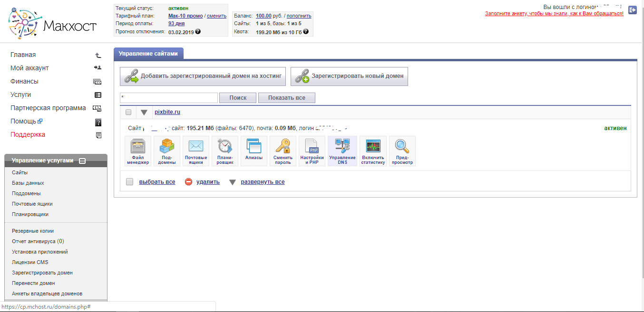Tick the 'выбрать все' select-all checkbox
This screenshot has height=312, width=644.
coord(129,182)
